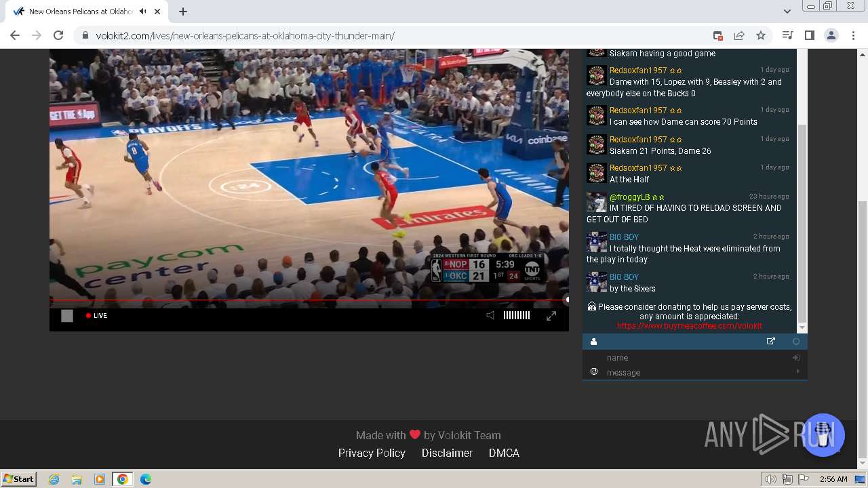Open the DMCA link
The width and height of the screenshot is (868, 488).
(x=504, y=453)
